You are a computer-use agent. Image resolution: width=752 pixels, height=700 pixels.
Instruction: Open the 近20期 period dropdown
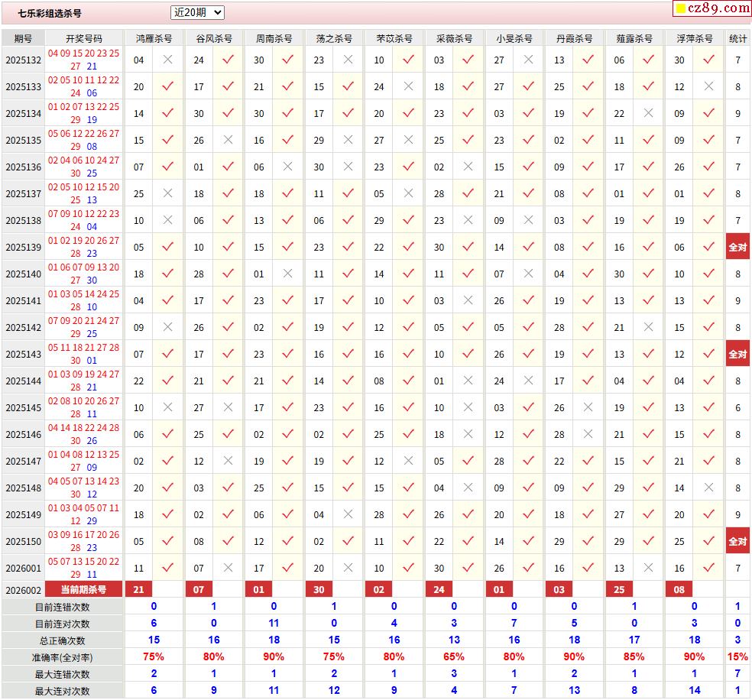point(197,12)
